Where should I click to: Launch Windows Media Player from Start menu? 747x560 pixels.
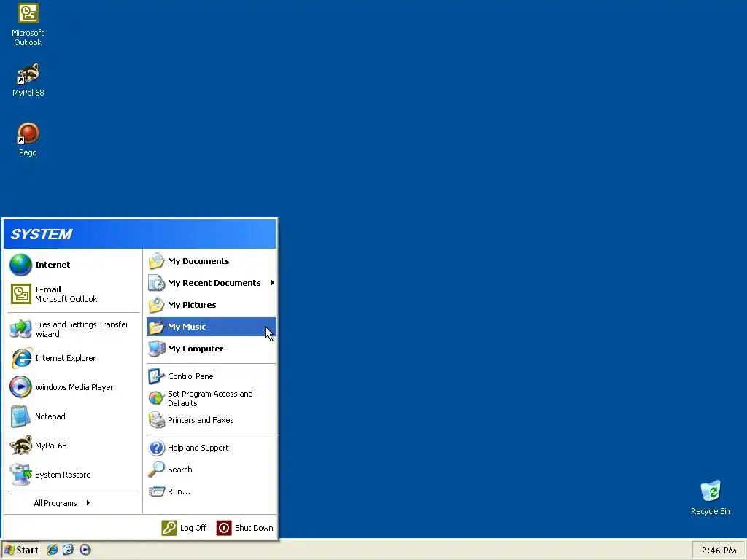[x=74, y=387]
